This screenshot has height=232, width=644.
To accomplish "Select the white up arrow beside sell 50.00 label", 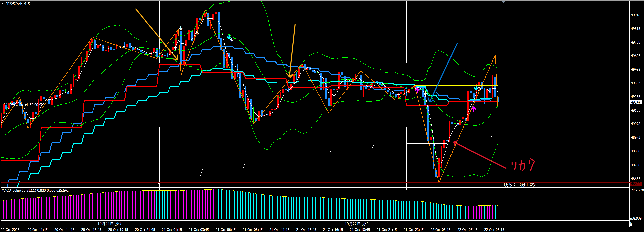I will point(41,104).
